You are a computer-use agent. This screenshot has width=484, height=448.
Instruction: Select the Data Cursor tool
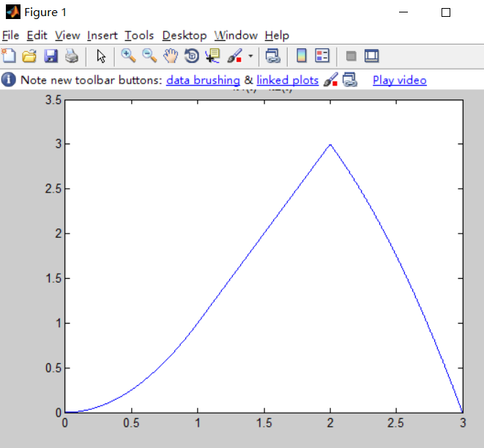pyautogui.click(x=212, y=56)
